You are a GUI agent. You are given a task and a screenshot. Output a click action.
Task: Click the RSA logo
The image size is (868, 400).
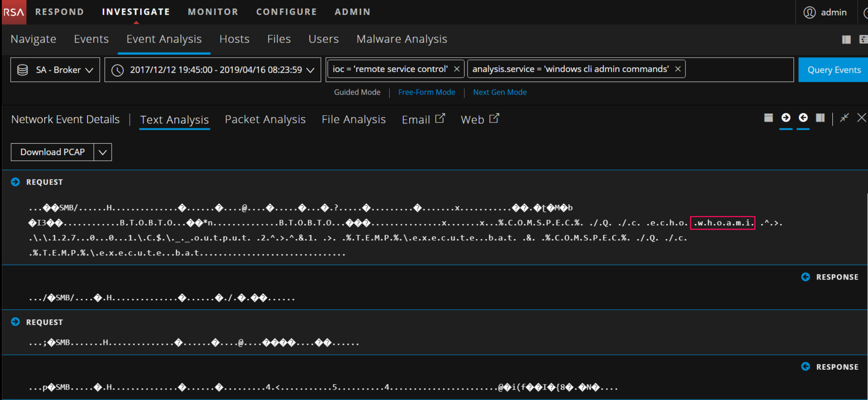14,12
